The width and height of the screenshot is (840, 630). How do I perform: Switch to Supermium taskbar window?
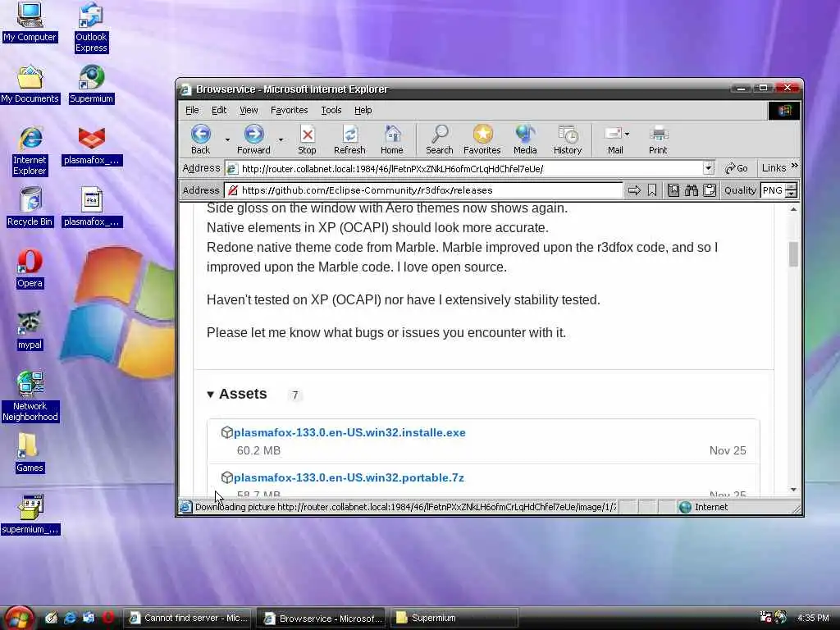453,618
